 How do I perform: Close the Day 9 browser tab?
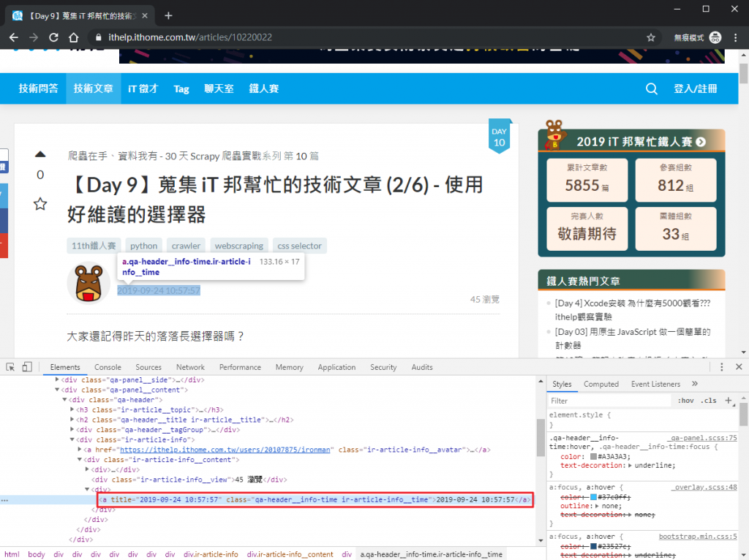pos(145,16)
